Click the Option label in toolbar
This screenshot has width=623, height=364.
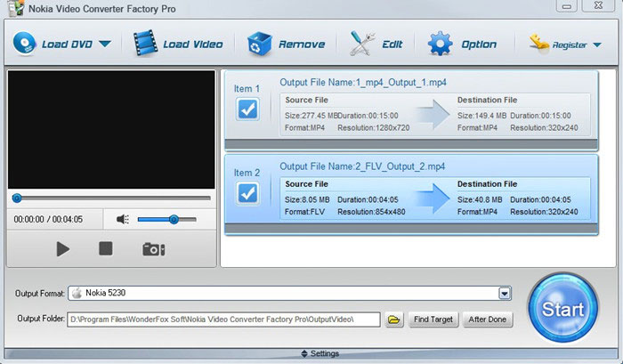(x=479, y=44)
